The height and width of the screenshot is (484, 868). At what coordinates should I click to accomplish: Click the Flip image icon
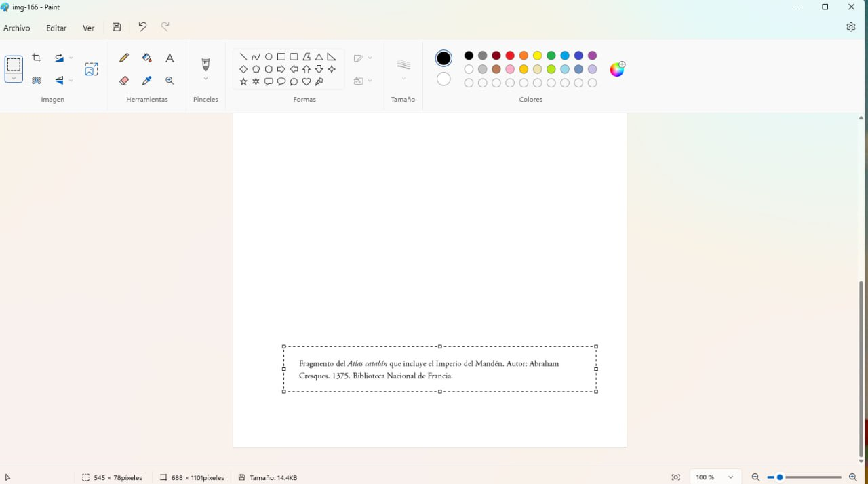[x=60, y=81]
